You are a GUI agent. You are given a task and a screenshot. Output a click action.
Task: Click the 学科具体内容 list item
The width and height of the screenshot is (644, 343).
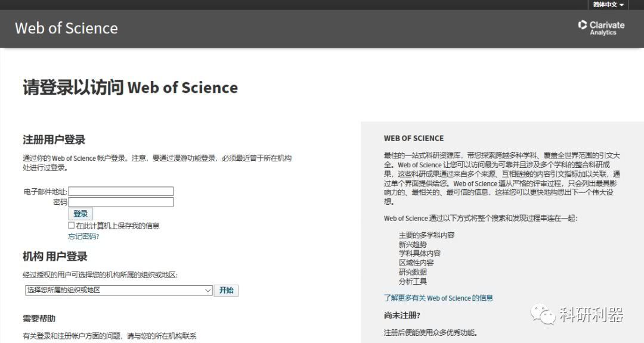(x=420, y=253)
